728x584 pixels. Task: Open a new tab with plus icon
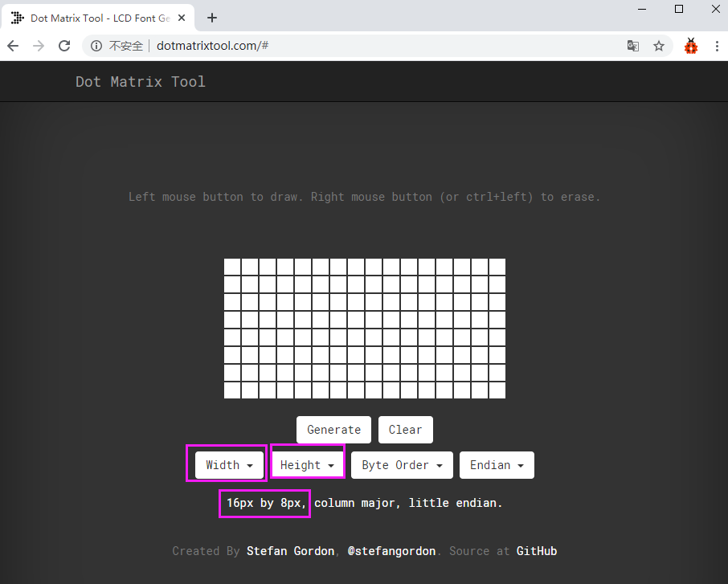(x=212, y=18)
